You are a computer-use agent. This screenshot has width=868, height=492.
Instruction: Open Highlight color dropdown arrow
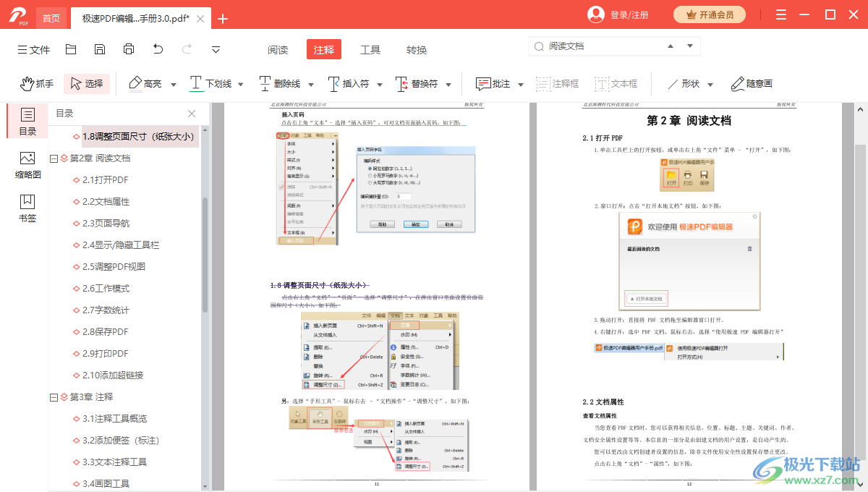[x=174, y=85]
